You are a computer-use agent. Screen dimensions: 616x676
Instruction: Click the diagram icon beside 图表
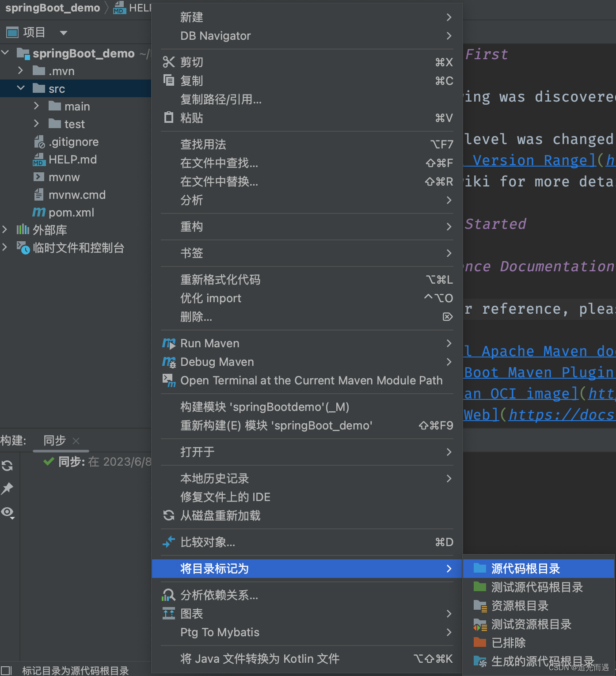click(169, 613)
